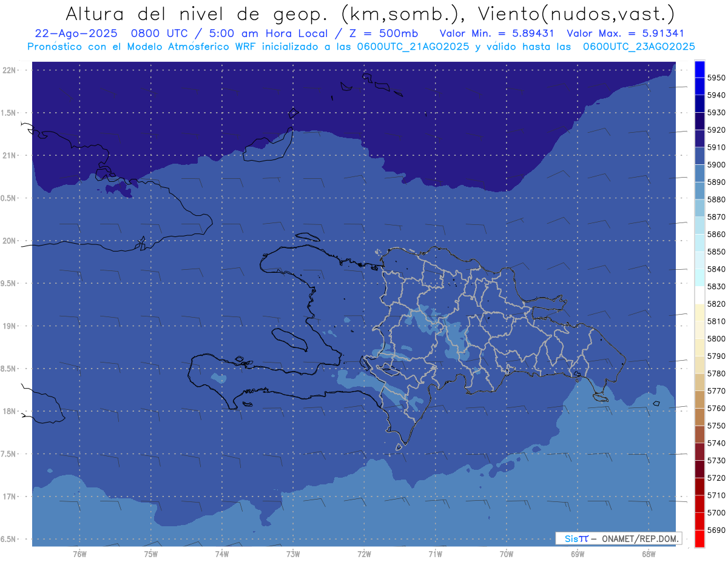728x562 pixels.
Task: Click the '68W' longitude label
Action: pos(648,554)
